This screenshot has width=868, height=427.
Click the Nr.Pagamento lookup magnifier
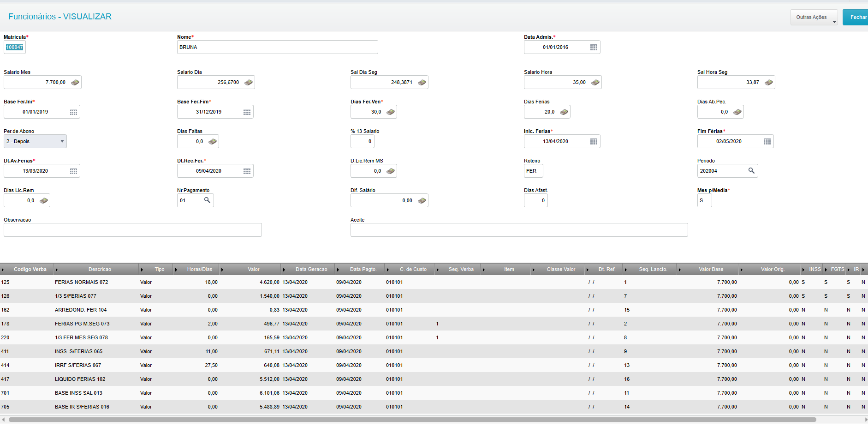click(207, 200)
